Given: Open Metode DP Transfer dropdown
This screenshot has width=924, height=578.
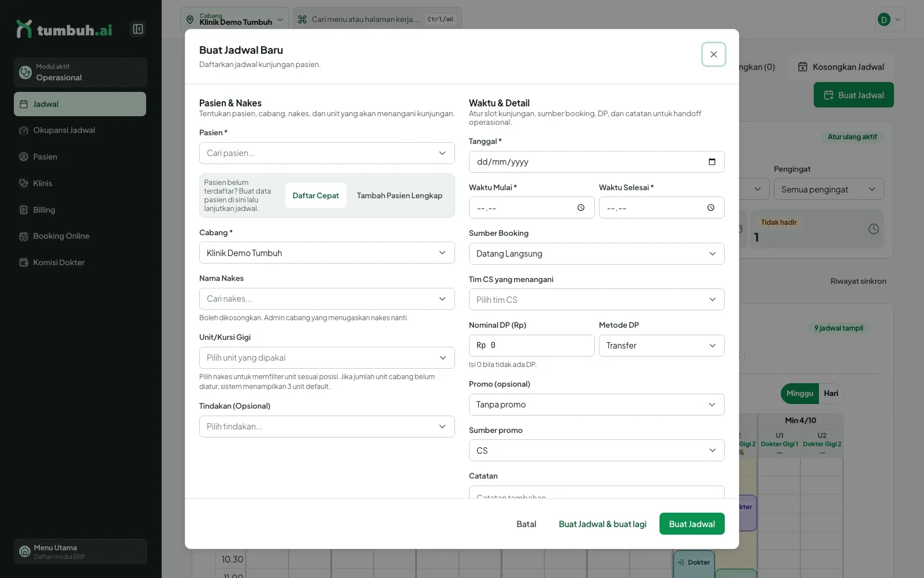Looking at the screenshot, I should 662,346.
